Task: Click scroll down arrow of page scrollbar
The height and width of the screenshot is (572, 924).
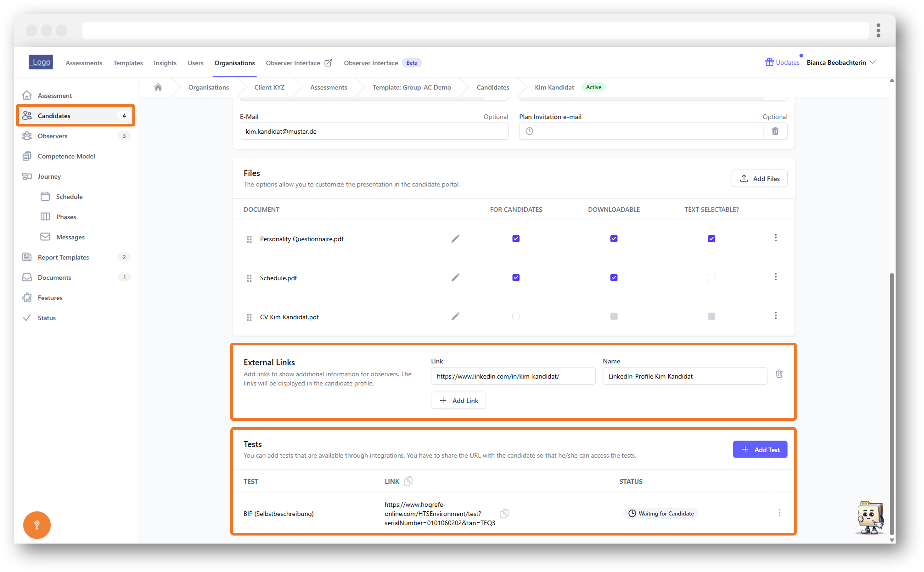Action: coord(892,540)
